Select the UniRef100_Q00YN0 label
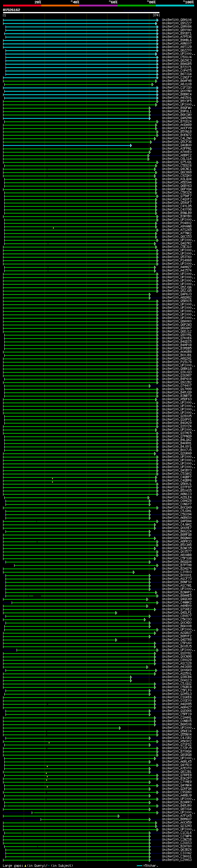Viewport: 197px width, 868px height. click(x=176, y=91)
